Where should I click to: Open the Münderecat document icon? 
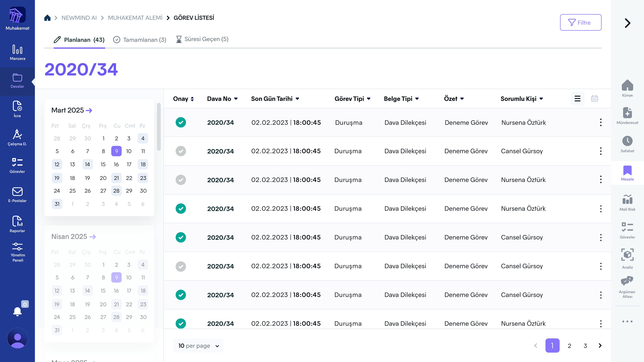point(627,113)
